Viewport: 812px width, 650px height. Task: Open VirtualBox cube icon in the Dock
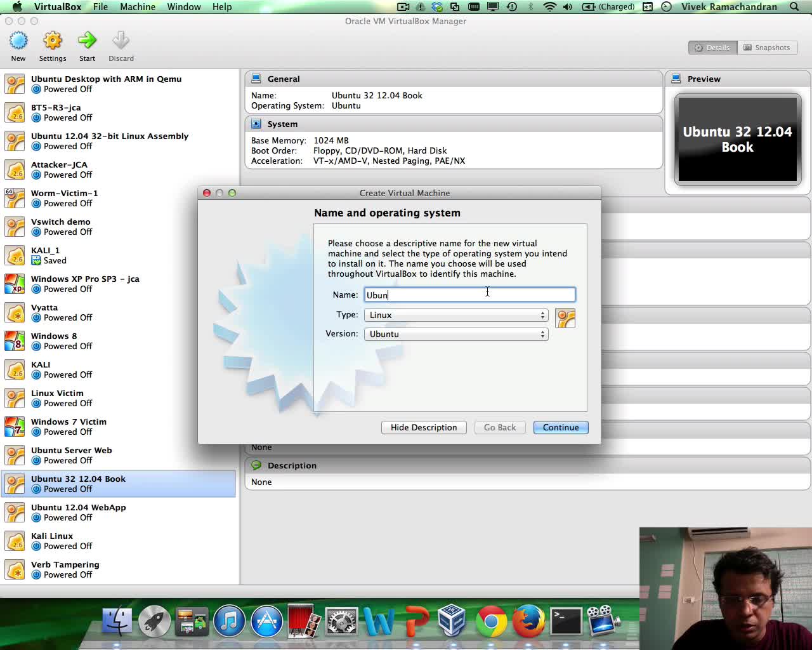(x=452, y=621)
